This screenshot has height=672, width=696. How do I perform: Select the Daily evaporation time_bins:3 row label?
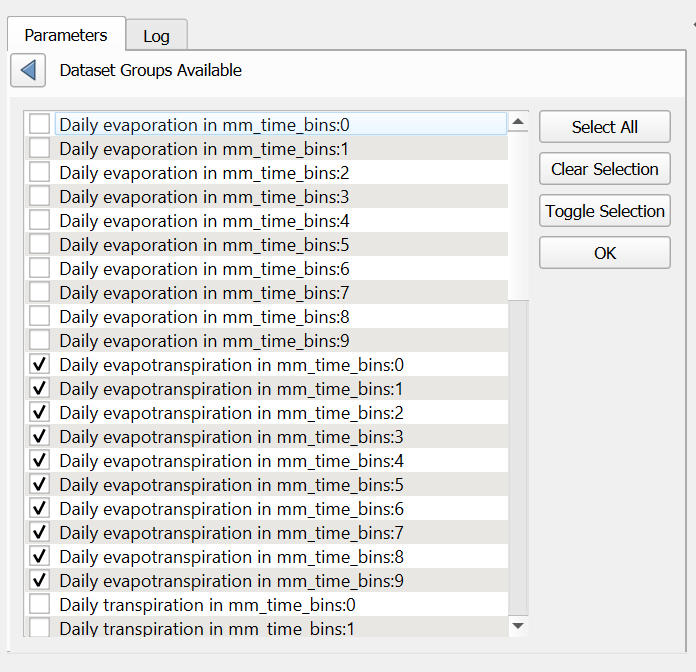204,197
